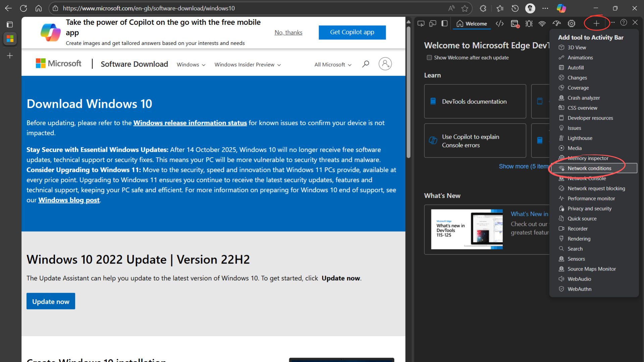The image size is (644, 362).
Task: Choose Rendering from the tool menu
Action: pyautogui.click(x=594, y=239)
